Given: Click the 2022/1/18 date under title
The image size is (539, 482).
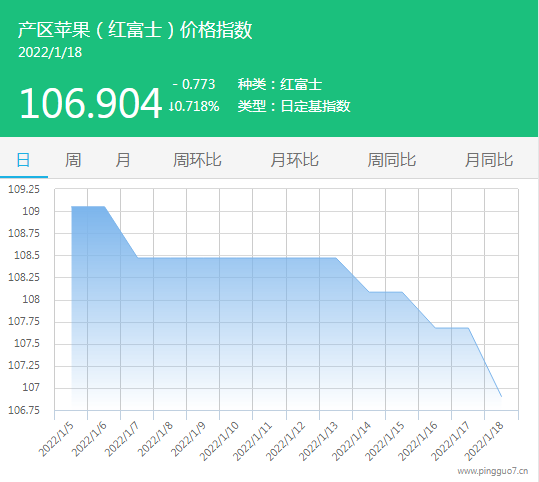Looking at the screenshot, I should [x=50, y=53].
